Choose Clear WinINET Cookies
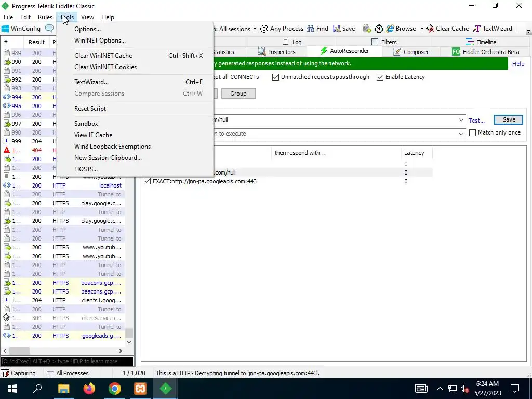 coord(105,67)
